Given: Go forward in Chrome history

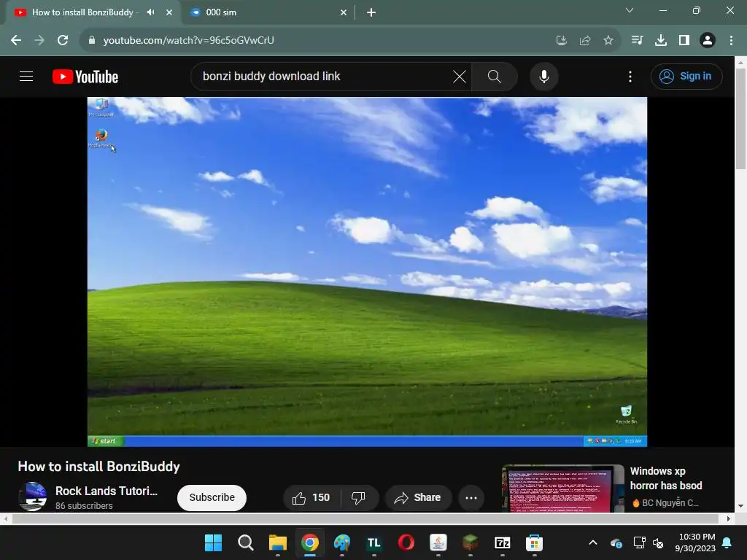Looking at the screenshot, I should click(39, 41).
